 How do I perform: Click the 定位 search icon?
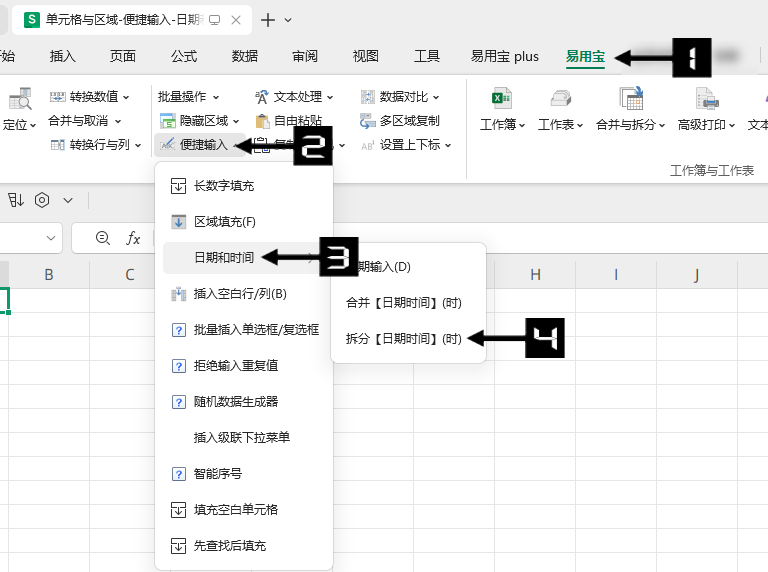(19, 99)
